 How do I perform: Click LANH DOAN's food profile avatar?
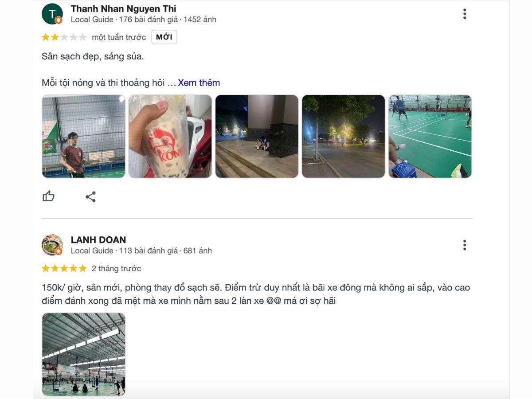coord(52,245)
